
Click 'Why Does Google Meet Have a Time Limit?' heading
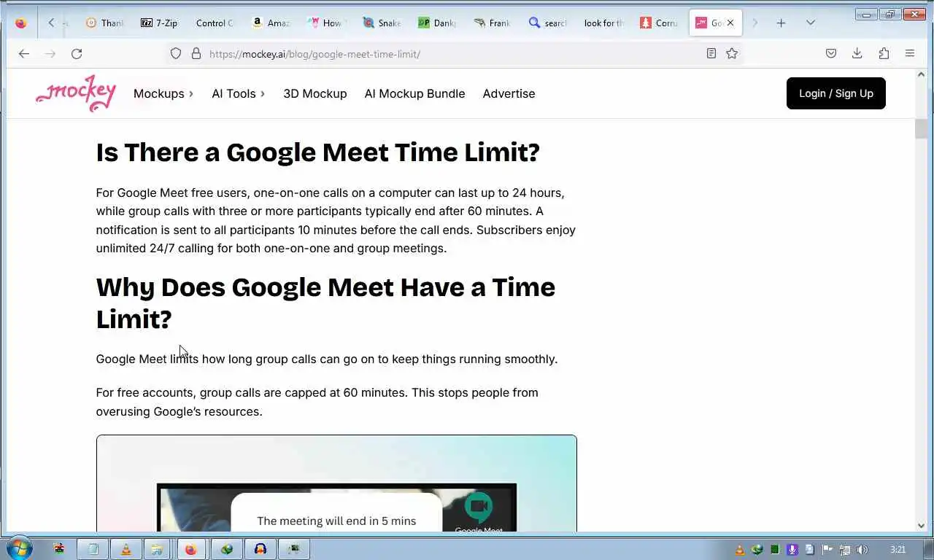[x=325, y=303]
